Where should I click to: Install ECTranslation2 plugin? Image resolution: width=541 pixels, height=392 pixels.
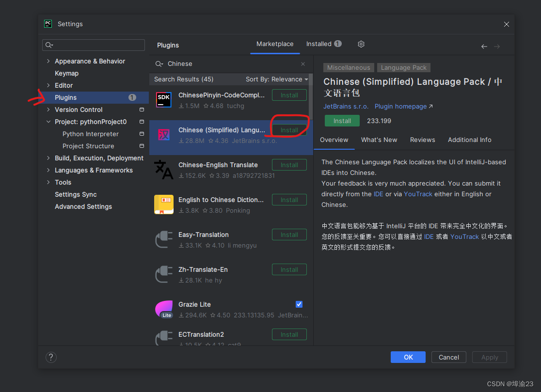pyautogui.click(x=289, y=334)
